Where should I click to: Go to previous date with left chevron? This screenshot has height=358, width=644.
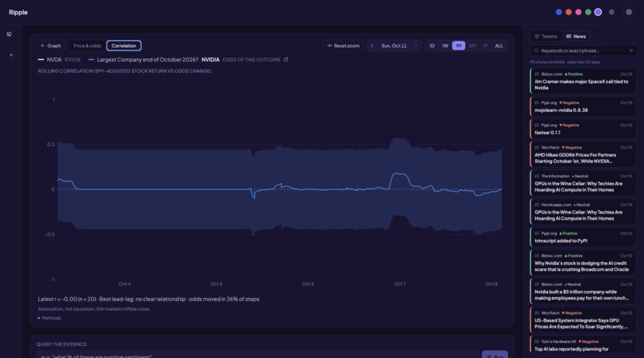[x=372, y=46]
